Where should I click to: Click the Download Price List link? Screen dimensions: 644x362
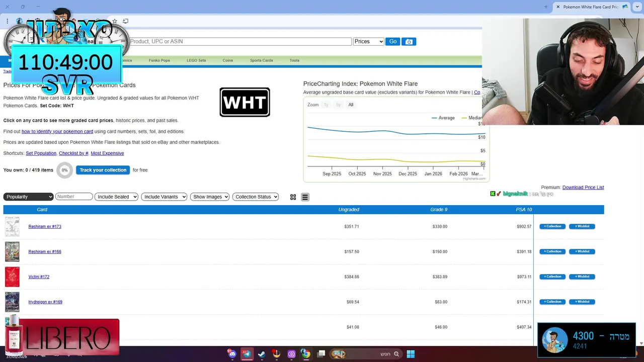coord(583,188)
